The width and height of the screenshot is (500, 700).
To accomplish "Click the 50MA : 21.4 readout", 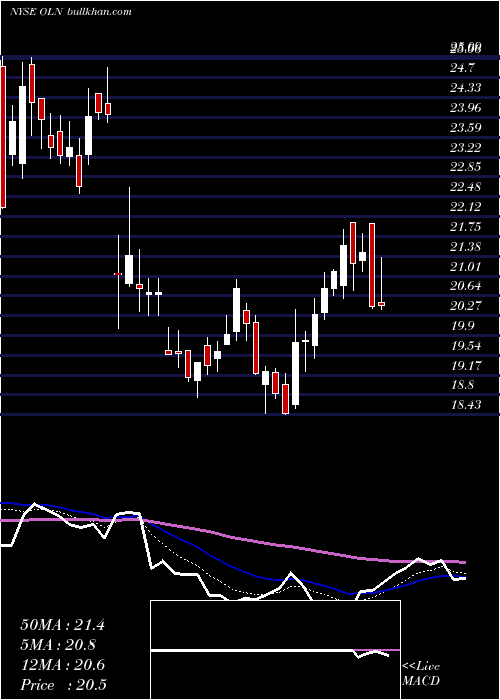I will pyautogui.click(x=62, y=625).
